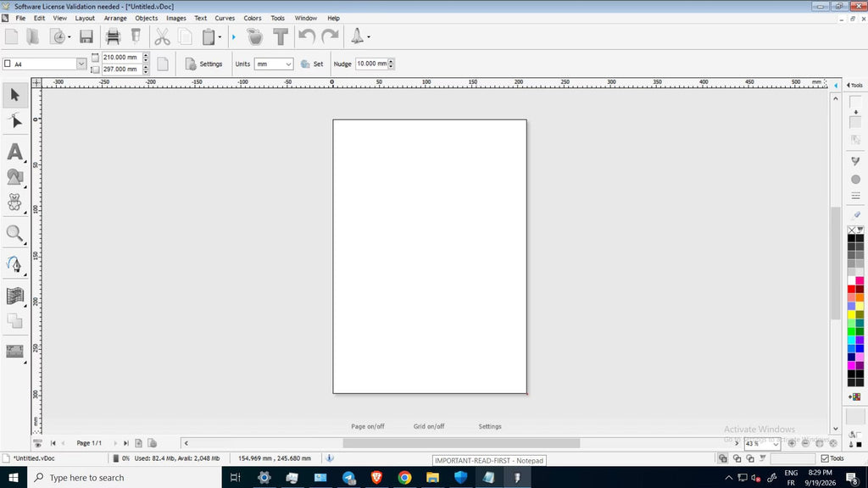
Task: Go to the first page
Action: (53, 443)
